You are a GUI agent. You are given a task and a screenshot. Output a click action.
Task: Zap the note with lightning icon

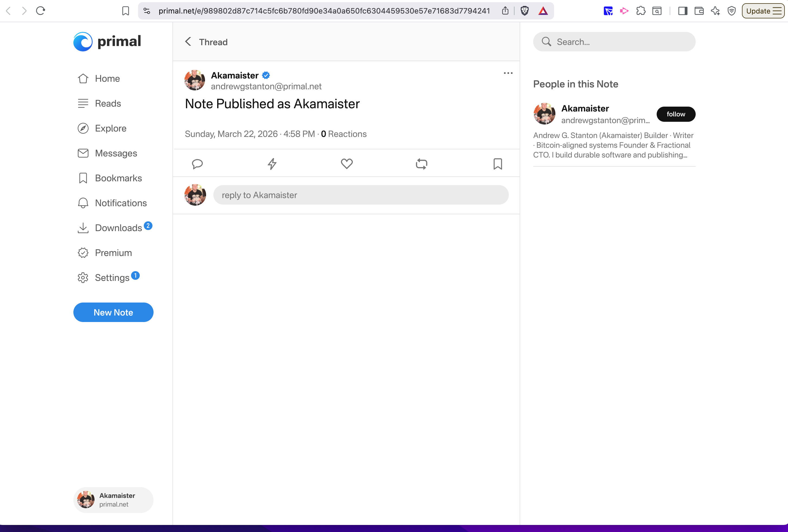(x=272, y=164)
